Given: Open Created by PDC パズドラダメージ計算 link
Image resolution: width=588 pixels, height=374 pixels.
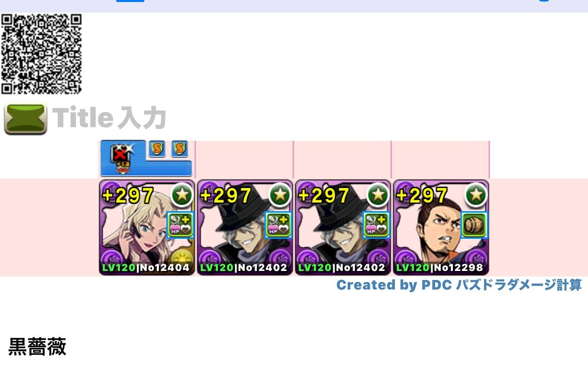Looking at the screenshot, I should pos(459,285).
